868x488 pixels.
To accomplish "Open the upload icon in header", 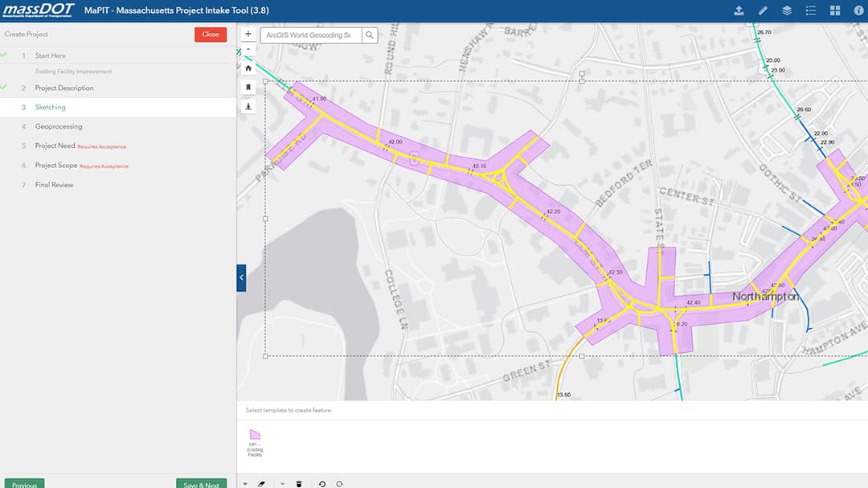I will click(739, 10).
